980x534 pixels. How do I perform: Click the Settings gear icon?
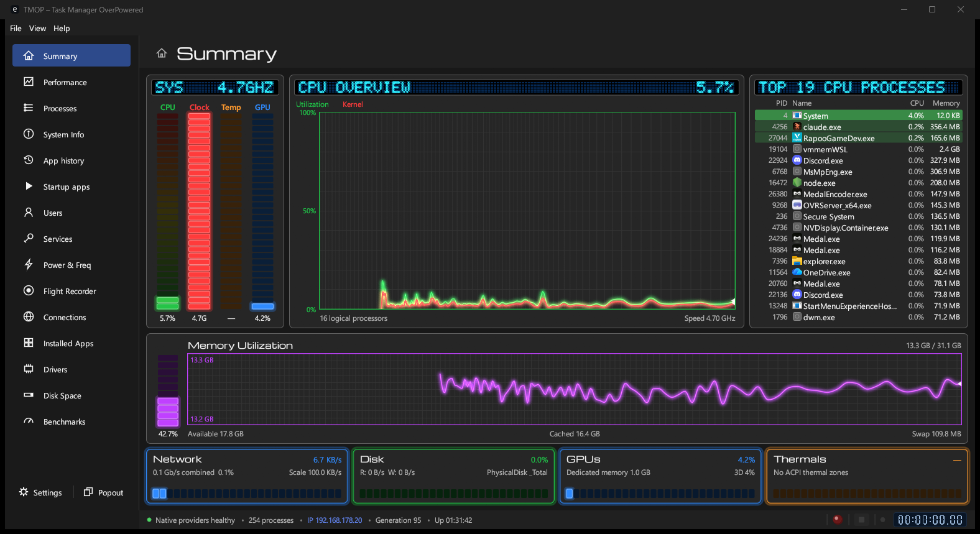click(x=24, y=492)
